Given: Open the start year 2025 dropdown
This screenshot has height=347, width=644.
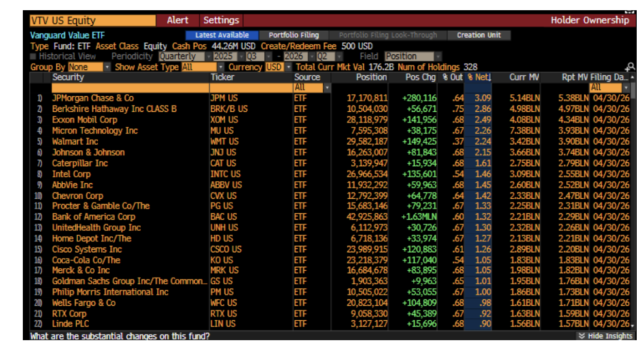Looking at the screenshot, I should click(228, 56).
